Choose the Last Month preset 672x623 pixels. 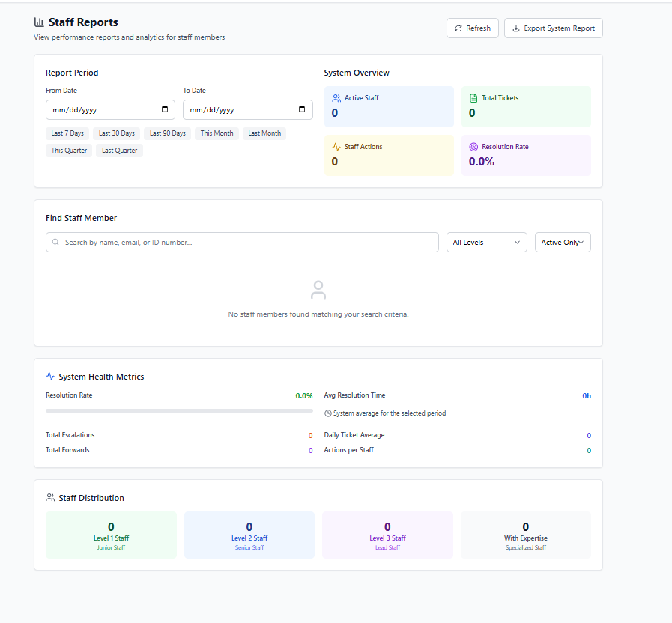point(264,133)
